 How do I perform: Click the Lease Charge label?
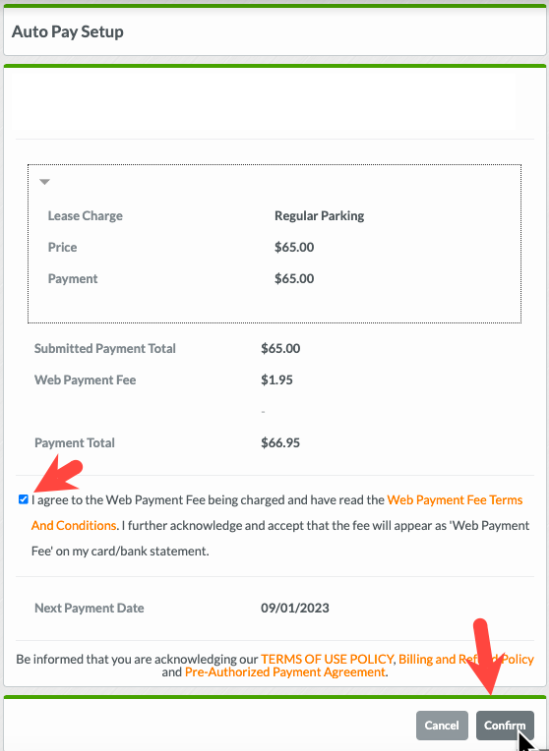coord(85,216)
